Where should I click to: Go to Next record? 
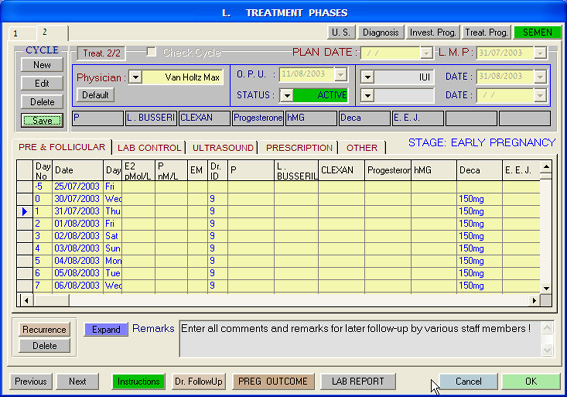[x=77, y=381]
